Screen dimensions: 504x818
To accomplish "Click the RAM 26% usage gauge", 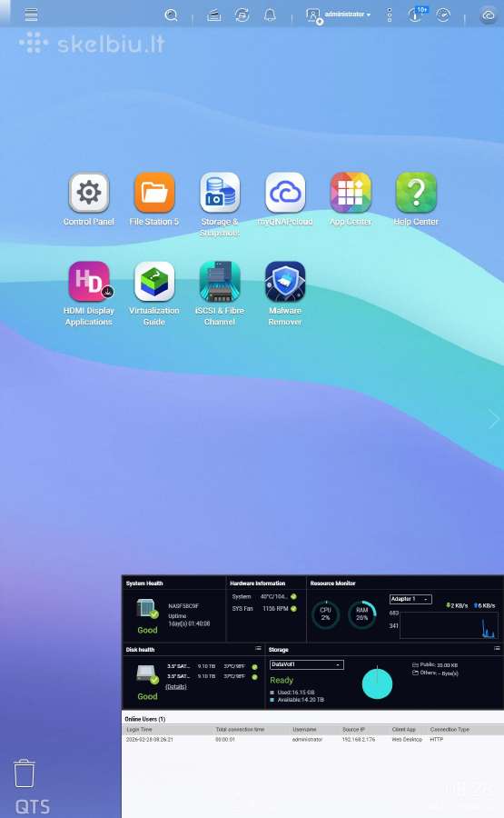I will click(x=361, y=614).
